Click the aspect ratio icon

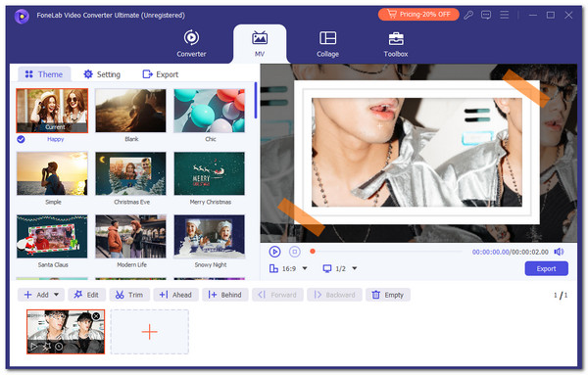[273, 268]
